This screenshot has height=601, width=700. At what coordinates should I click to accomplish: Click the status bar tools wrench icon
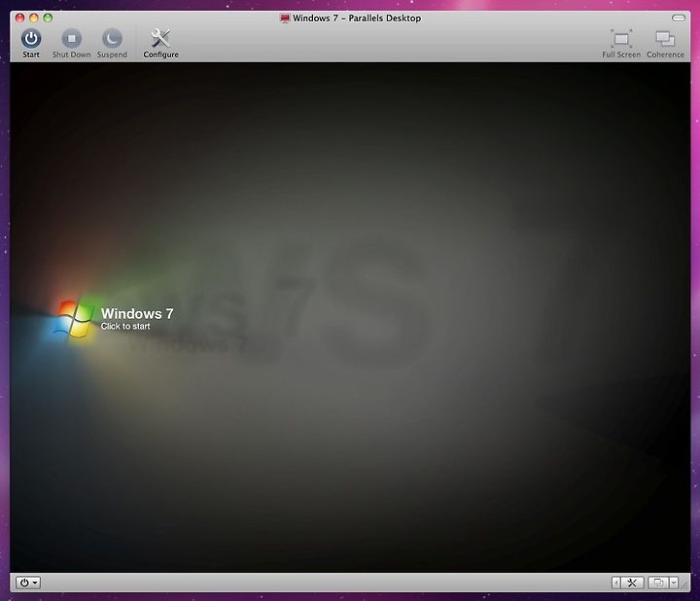pos(632,583)
